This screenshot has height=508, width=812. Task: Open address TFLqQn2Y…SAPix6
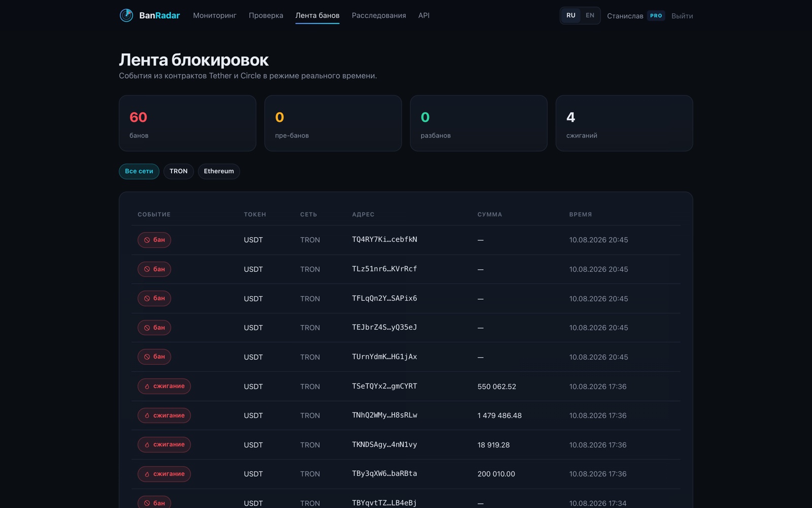coord(385,298)
